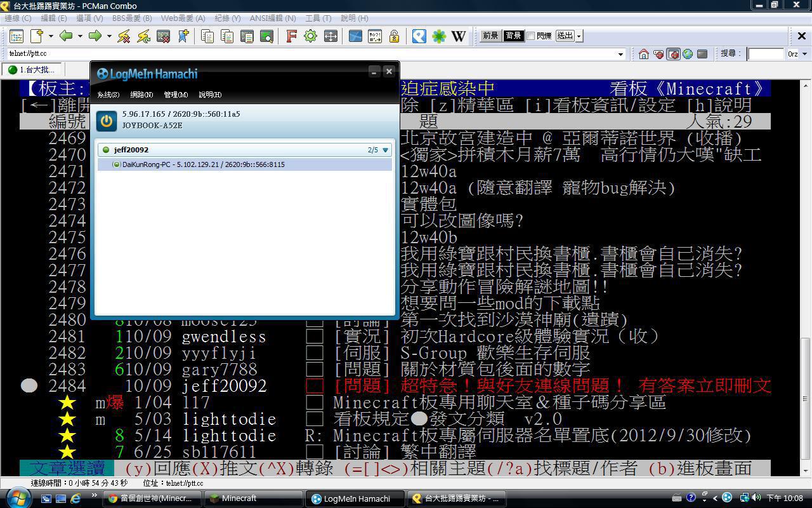Screen dimensions: 812x508
Task: Click the padlock icon in toolbar
Action: coord(394,36)
